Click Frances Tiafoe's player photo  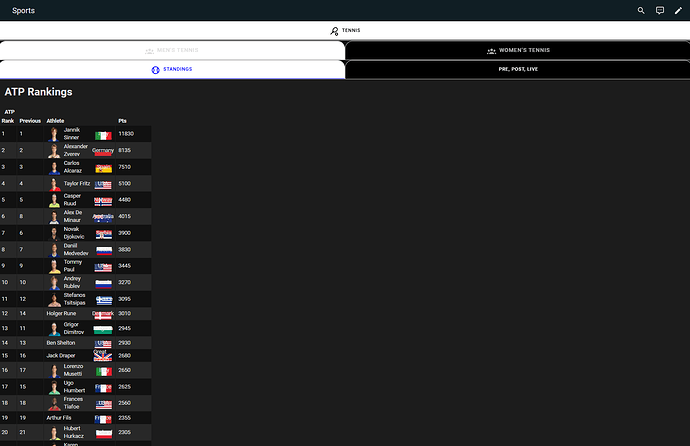point(54,403)
